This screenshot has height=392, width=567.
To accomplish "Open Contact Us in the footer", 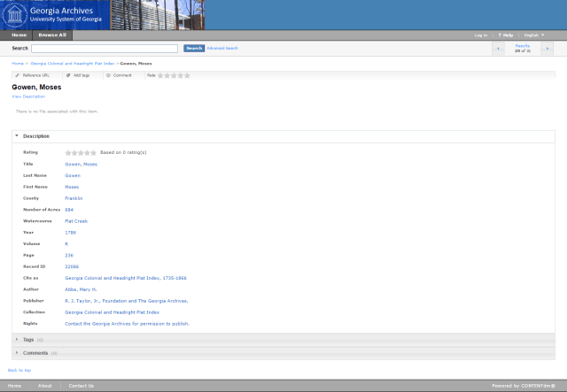I will 81,386.
